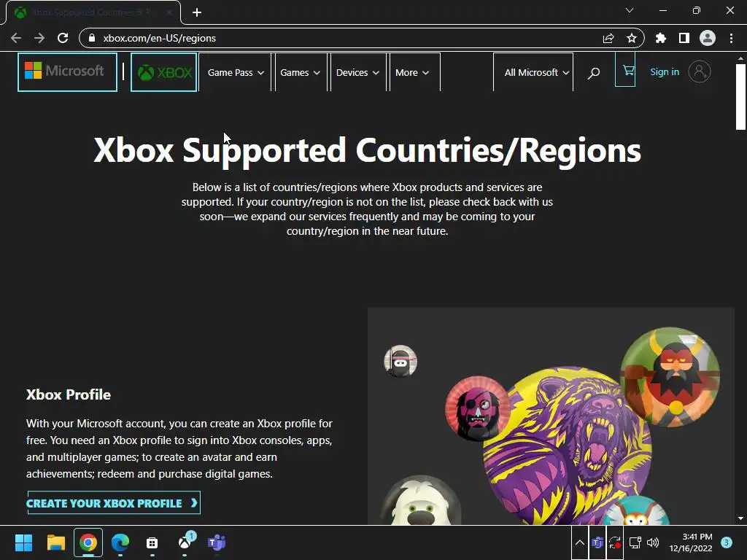View site information lock icon
747x560 pixels.
tap(93, 38)
